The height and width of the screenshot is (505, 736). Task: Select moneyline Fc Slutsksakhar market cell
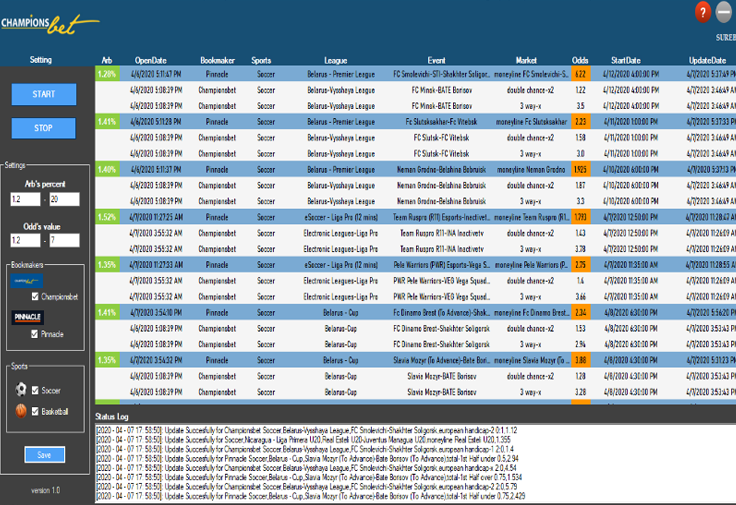point(531,122)
